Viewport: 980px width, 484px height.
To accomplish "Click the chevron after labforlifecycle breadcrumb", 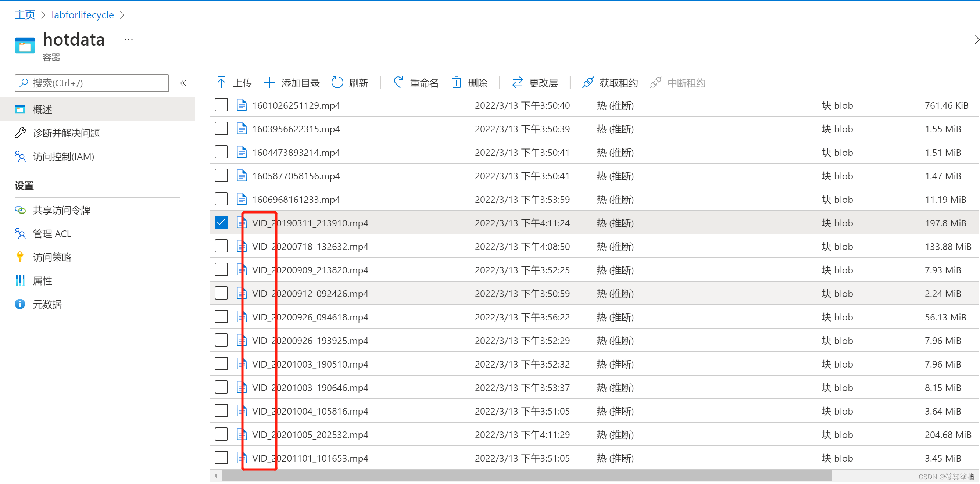I will [x=122, y=15].
